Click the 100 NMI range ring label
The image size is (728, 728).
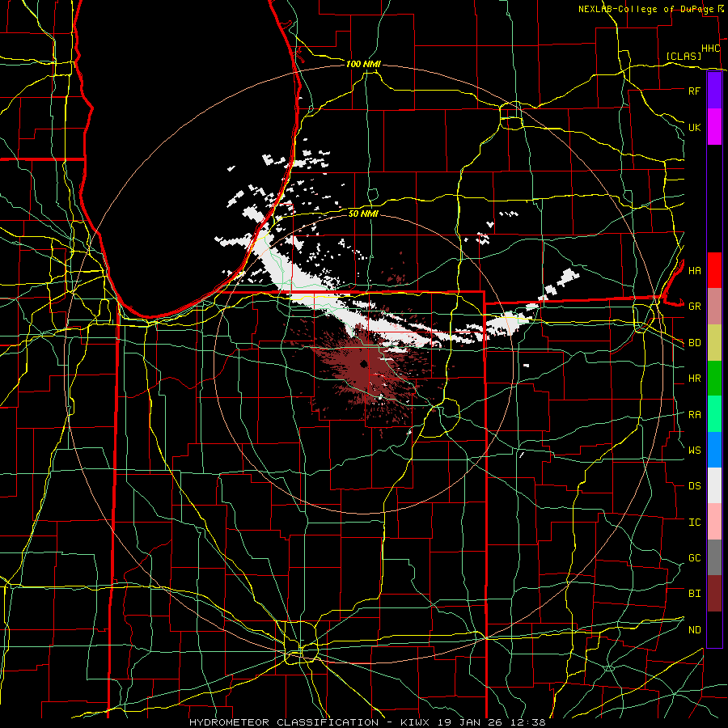click(363, 64)
